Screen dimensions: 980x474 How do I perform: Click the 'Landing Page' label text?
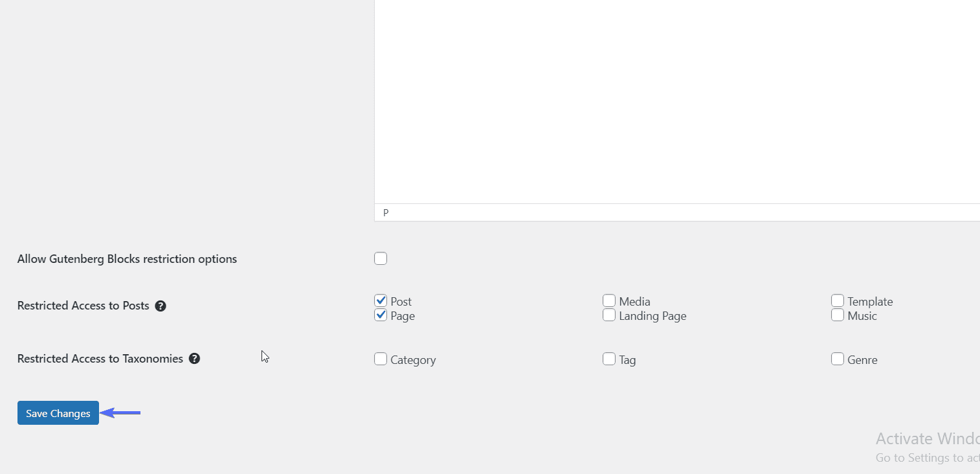click(652, 316)
